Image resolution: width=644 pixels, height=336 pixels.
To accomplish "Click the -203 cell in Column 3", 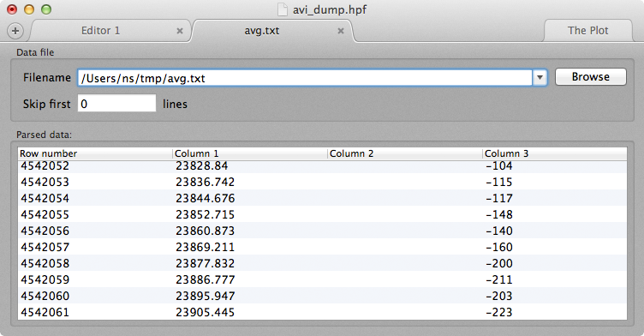I will [499, 296].
